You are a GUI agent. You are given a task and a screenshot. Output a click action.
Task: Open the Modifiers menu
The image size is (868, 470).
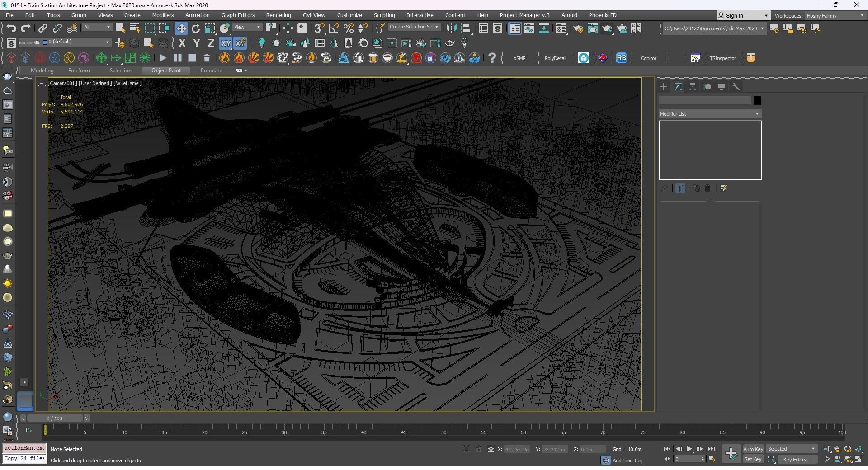click(163, 15)
